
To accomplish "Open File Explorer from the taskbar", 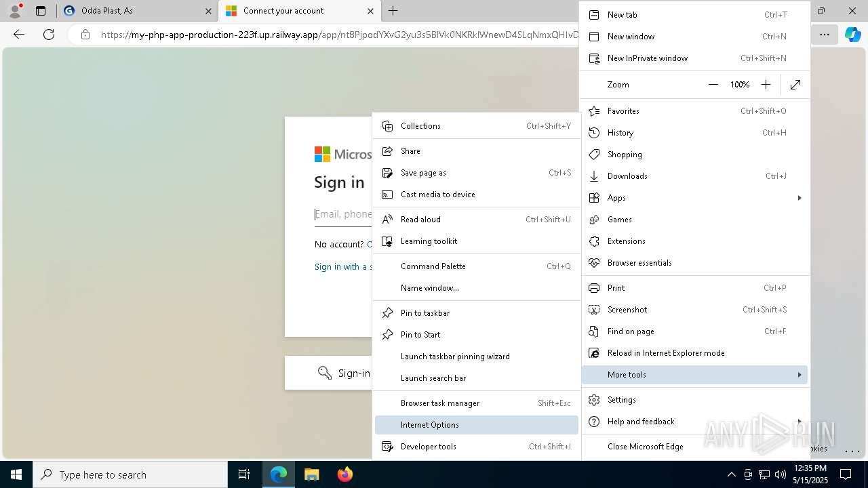I will [x=312, y=474].
